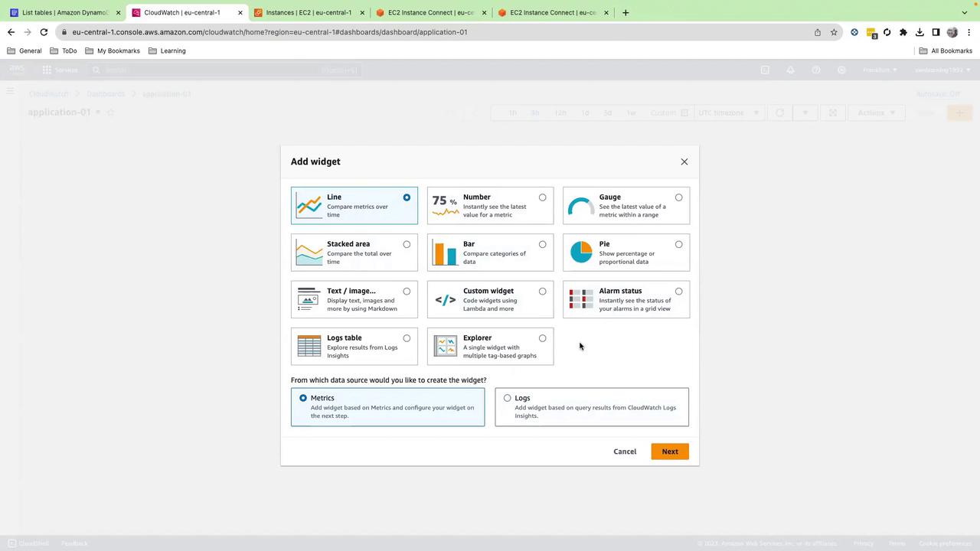Open the blue circular browser extension
Screen dimensions: 980x551
[x=854, y=32]
